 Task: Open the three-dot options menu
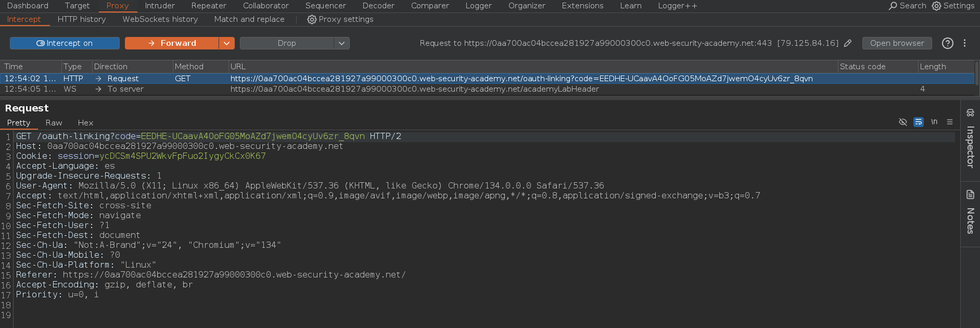964,43
